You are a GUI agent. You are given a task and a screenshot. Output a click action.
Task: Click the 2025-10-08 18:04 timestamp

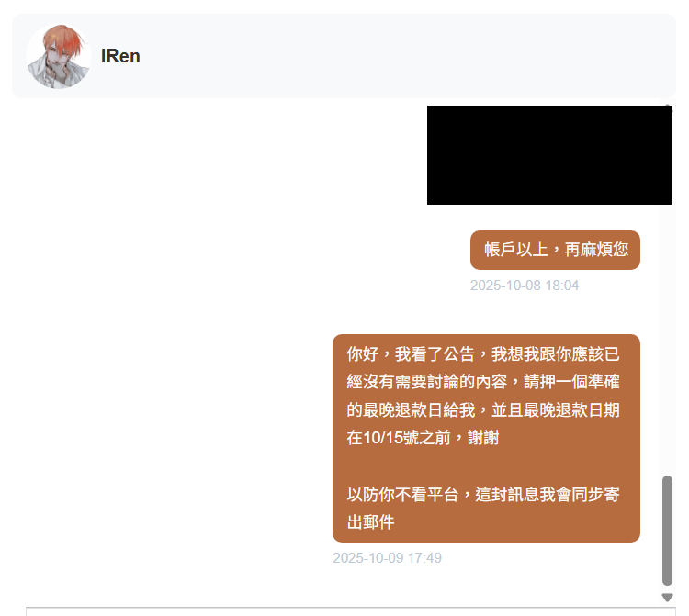[x=525, y=286]
